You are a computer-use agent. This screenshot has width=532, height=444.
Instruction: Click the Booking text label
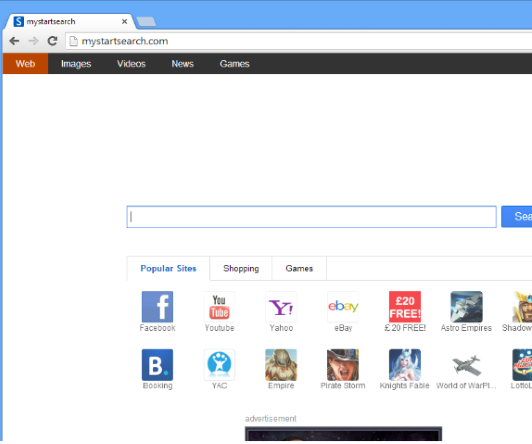tap(157, 386)
